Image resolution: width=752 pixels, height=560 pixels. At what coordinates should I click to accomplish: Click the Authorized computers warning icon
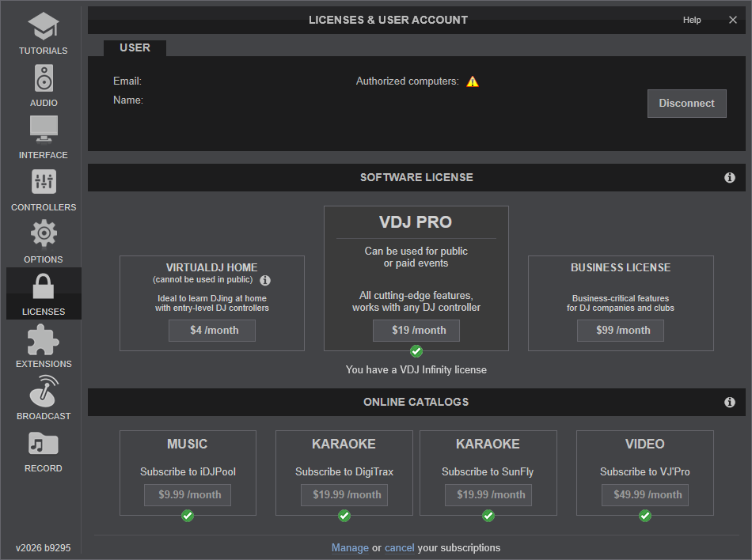click(473, 81)
